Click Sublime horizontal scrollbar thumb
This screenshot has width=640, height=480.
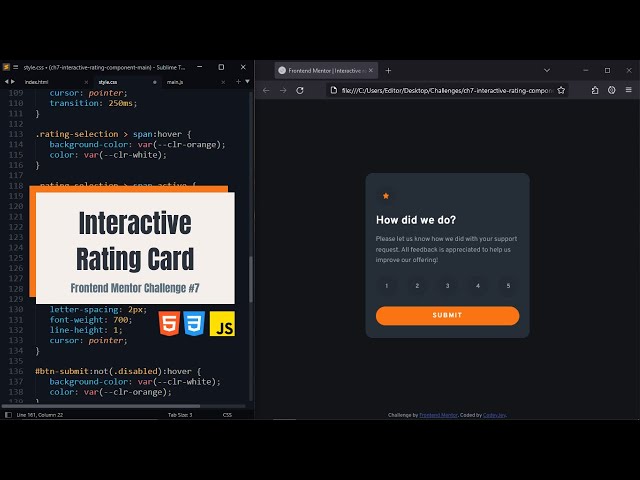(101, 406)
